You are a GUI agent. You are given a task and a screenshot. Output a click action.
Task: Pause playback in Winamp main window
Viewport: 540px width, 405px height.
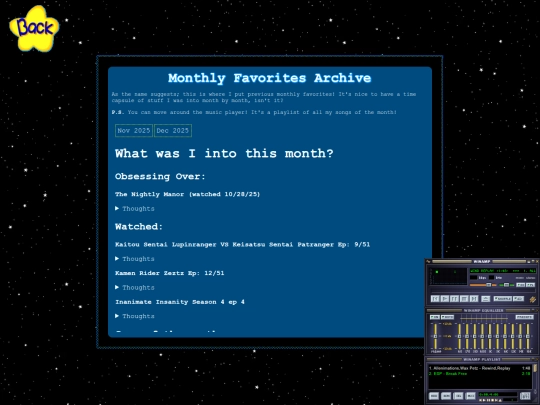point(455,299)
